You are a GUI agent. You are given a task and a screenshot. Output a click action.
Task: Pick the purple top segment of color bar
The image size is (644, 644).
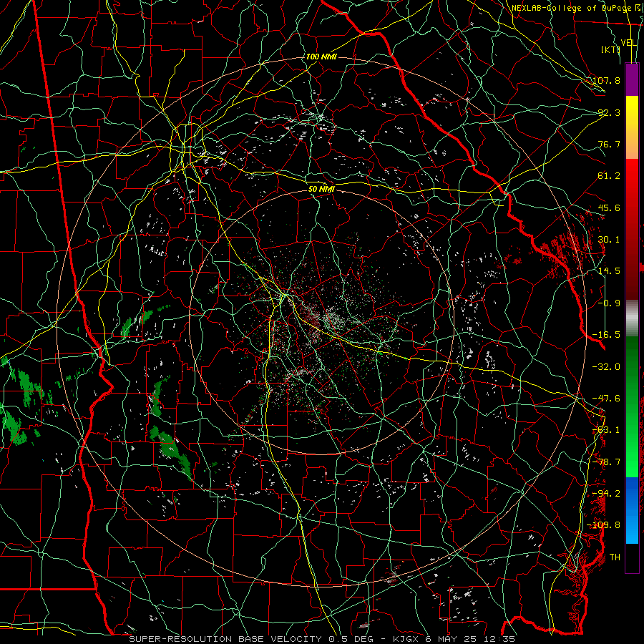[632, 79]
